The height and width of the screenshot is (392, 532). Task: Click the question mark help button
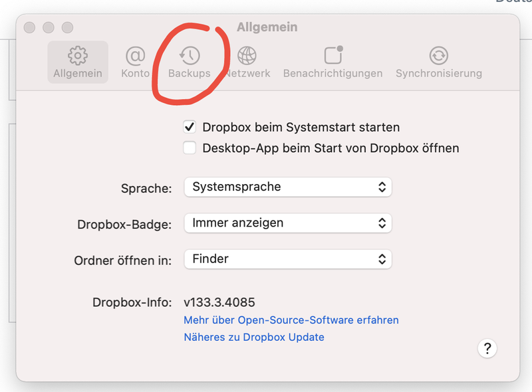(487, 348)
